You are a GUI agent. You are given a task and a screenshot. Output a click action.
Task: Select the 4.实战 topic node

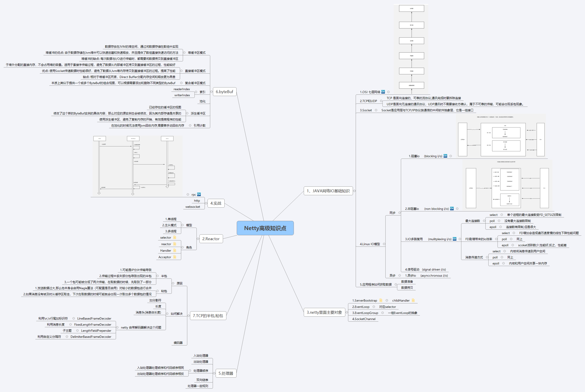pos(216,203)
